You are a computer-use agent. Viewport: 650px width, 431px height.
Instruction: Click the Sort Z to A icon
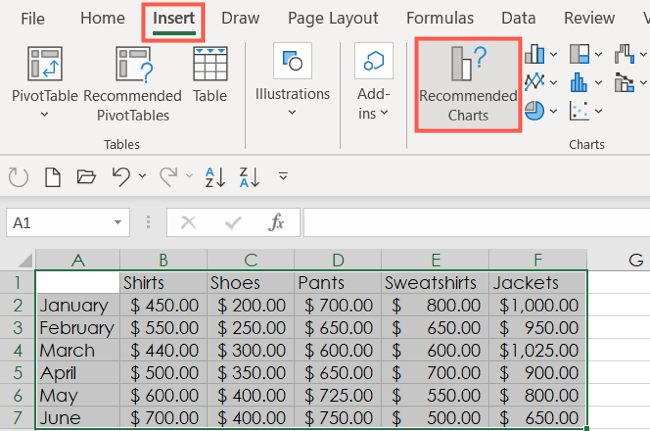pyautogui.click(x=249, y=177)
